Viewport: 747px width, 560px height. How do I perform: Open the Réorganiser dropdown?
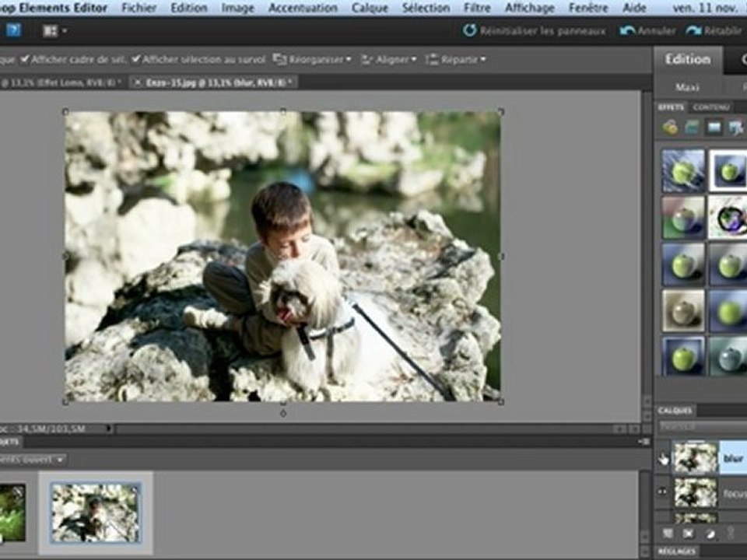[312, 60]
